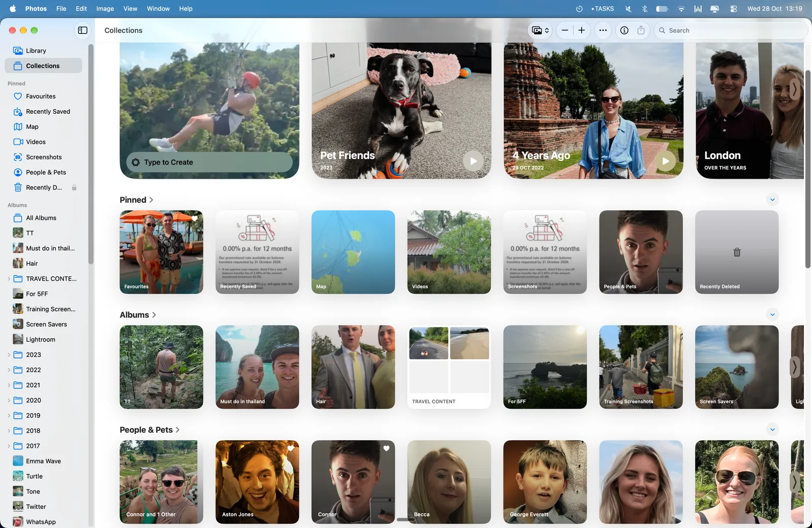Click the Pinned section heading
Viewport: 812px width, 528px height.
coord(137,200)
